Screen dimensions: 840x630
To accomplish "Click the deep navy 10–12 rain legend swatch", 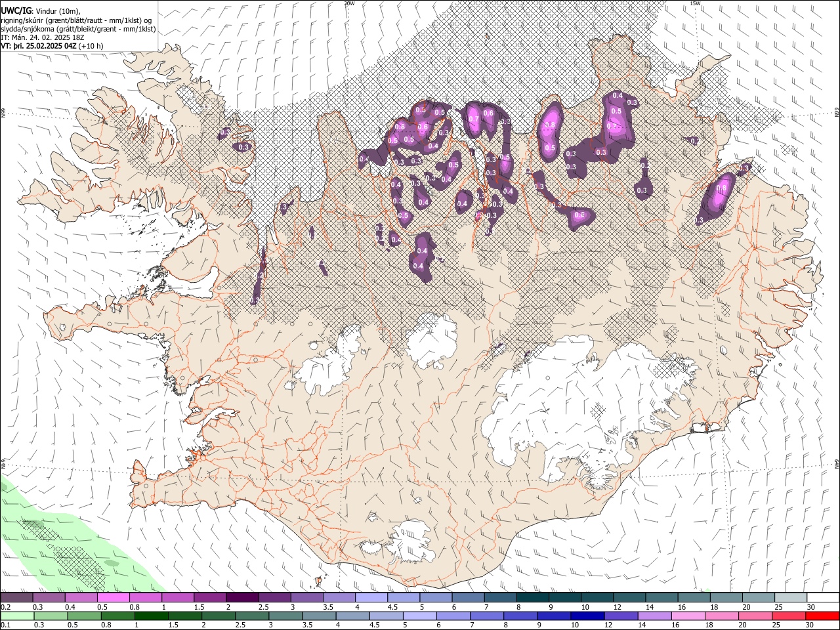I will click(587, 616).
